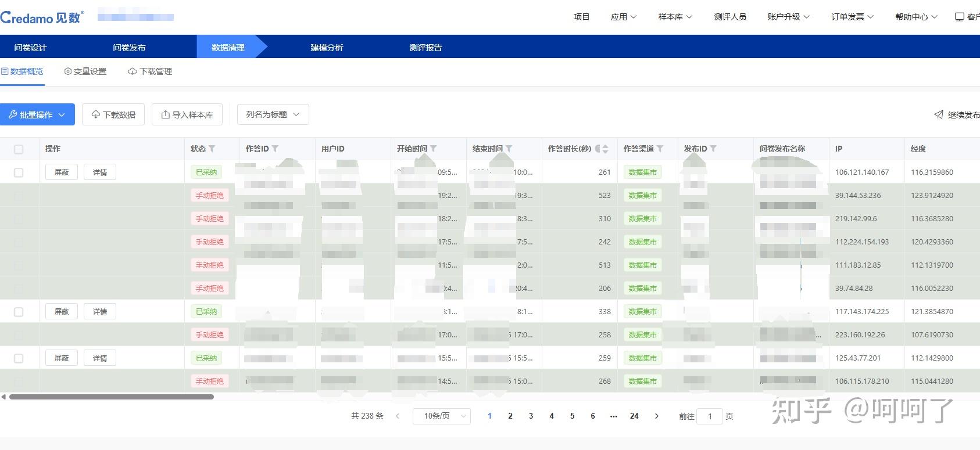980x450 pixels.
Task: Go to page 2
Action: pos(510,416)
